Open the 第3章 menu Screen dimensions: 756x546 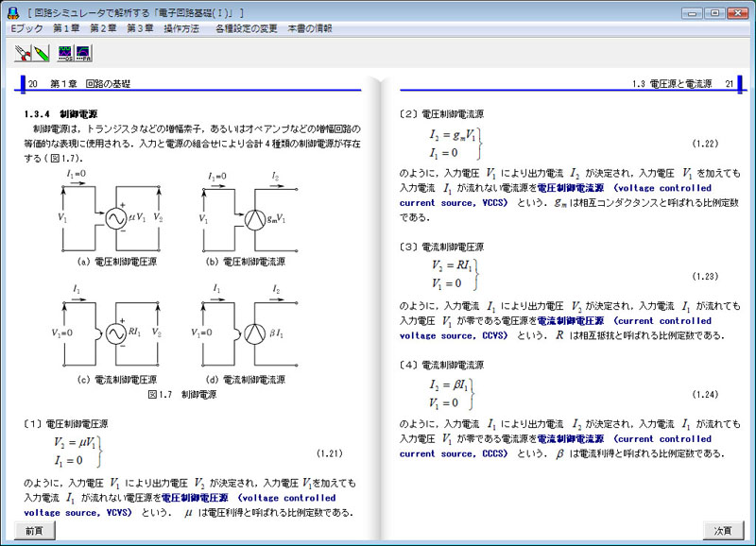click(140, 28)
